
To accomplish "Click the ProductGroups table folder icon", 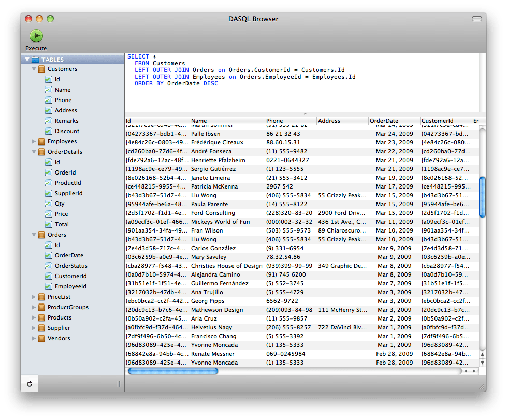I will click(40, 307).
